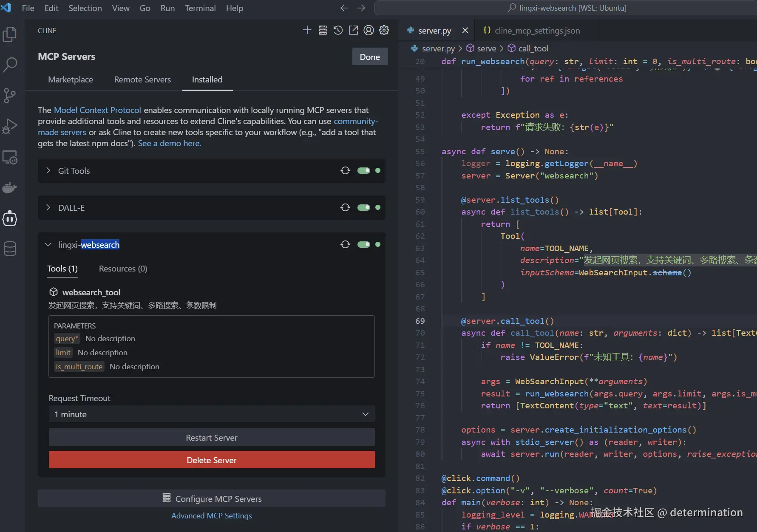Click the serve symbol icon in breadcrumb
Screen dimensions: 757x532
[x=470, y=48]
